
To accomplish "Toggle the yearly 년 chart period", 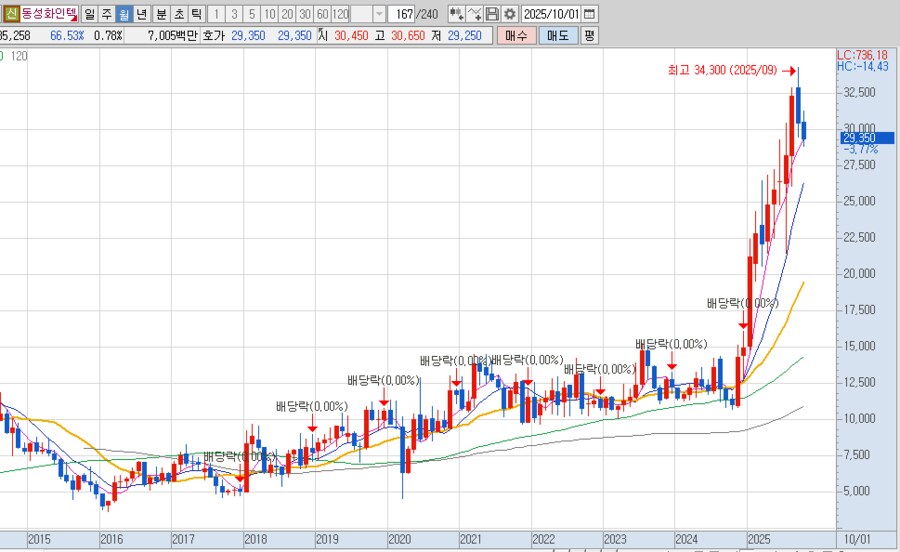I will coord(142,15).
